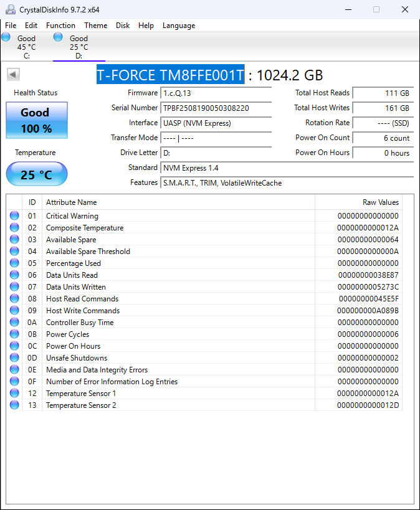
Task: Click the blue status orb for drive C:
Action: coord(6,37)
